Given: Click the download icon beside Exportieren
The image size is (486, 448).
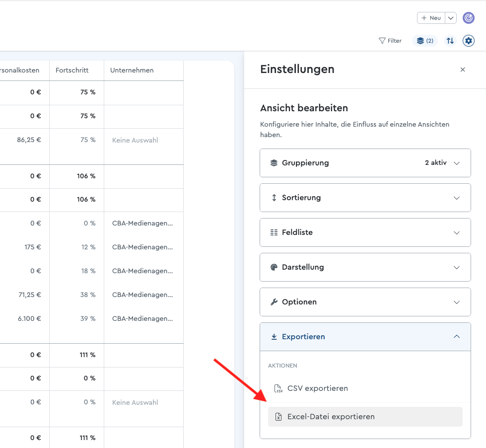Looking at the screenshot, I should click(x=274, y=337).
